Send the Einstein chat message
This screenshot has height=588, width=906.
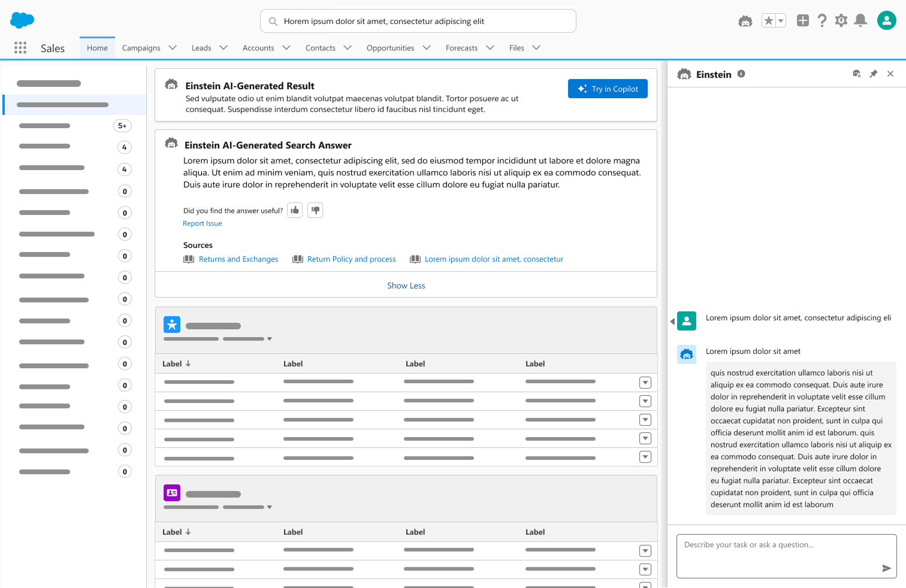(x=886, y=568)
